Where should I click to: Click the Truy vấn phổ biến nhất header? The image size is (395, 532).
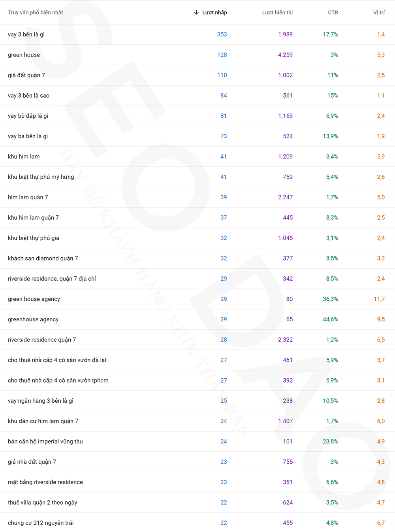tap(36, 13)
